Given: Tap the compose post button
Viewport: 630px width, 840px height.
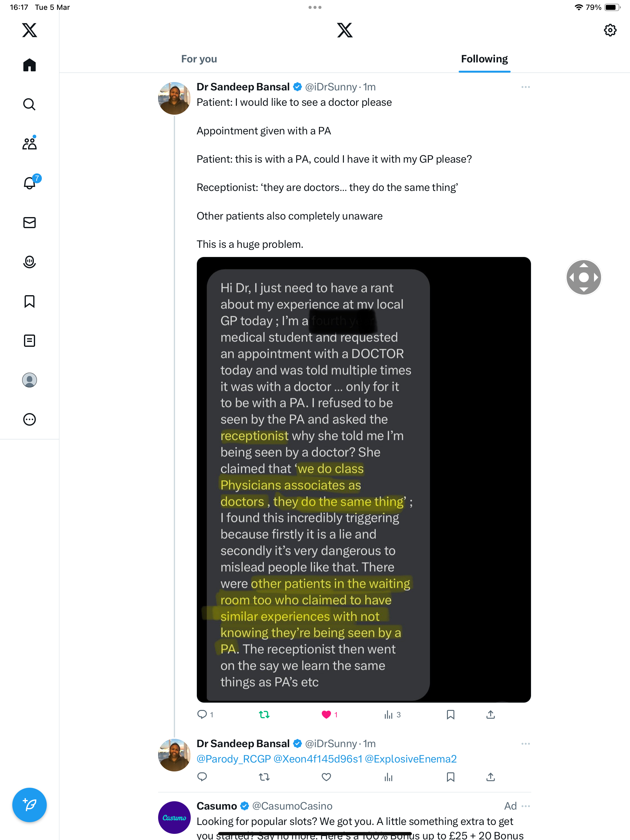Looking at the screenshot, I should pos(29,805).
